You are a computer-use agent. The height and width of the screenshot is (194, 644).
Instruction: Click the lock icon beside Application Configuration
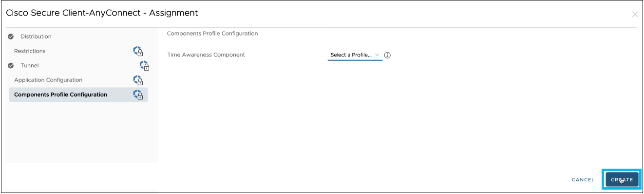click(x=138, y=80)
